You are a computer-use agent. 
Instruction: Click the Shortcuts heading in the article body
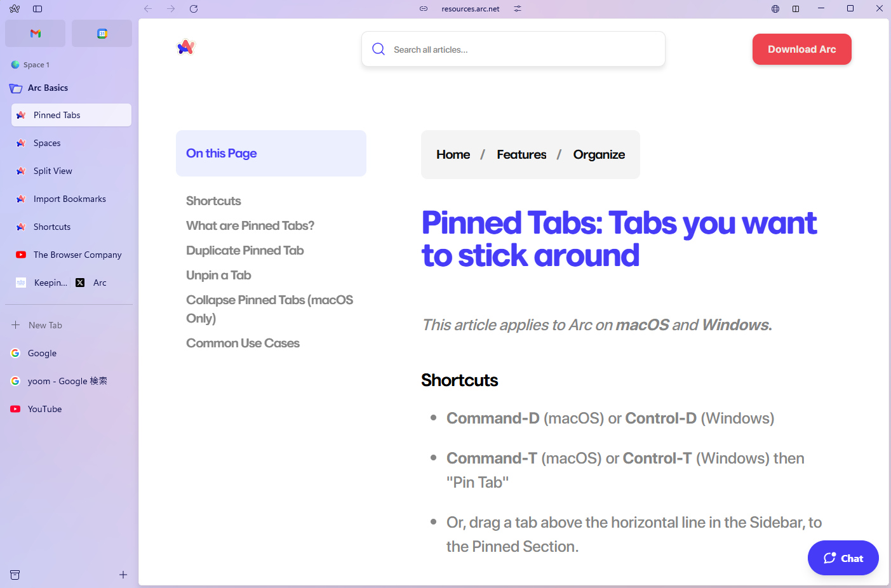(460, 380)
